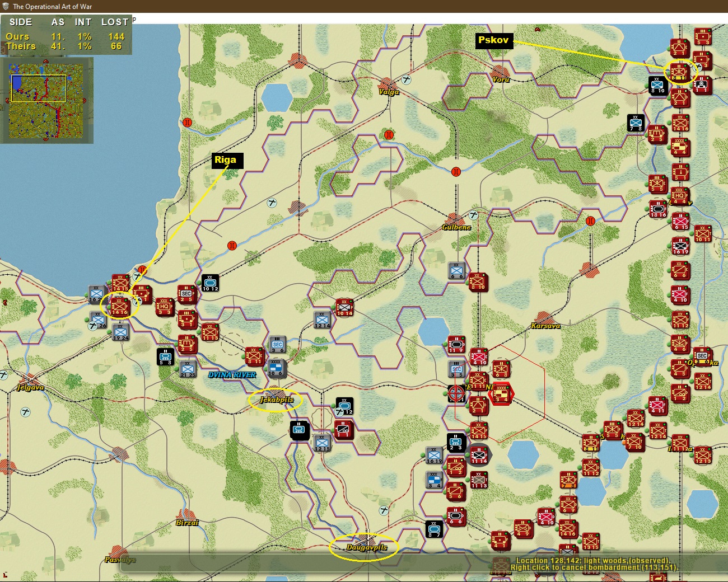
Task: Click the 'Right click to cancel bombardment' status text
Action: tap(594, 567)
